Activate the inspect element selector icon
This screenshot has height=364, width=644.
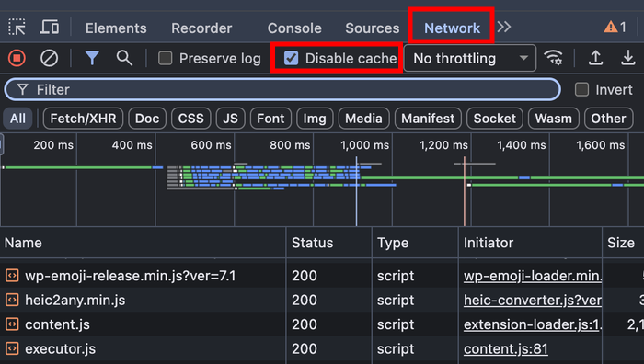(17, 27)
